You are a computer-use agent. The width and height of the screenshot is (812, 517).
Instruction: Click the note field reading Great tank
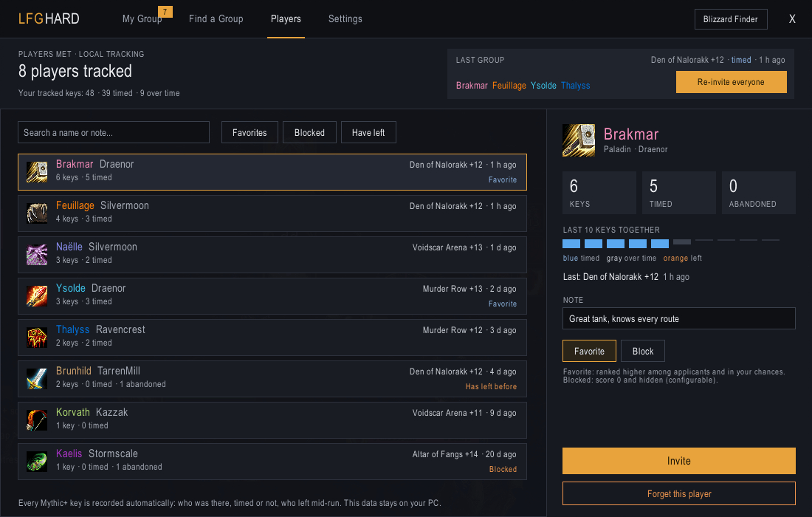(679, 318)
